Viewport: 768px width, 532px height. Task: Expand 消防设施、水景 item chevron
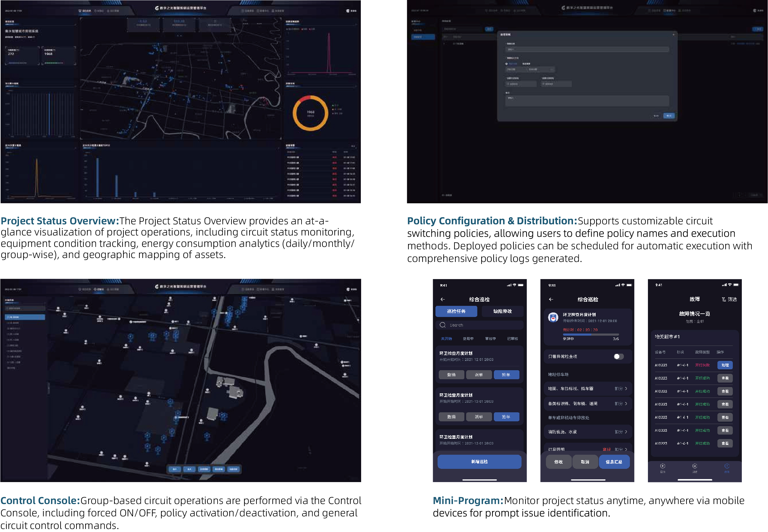626,432
